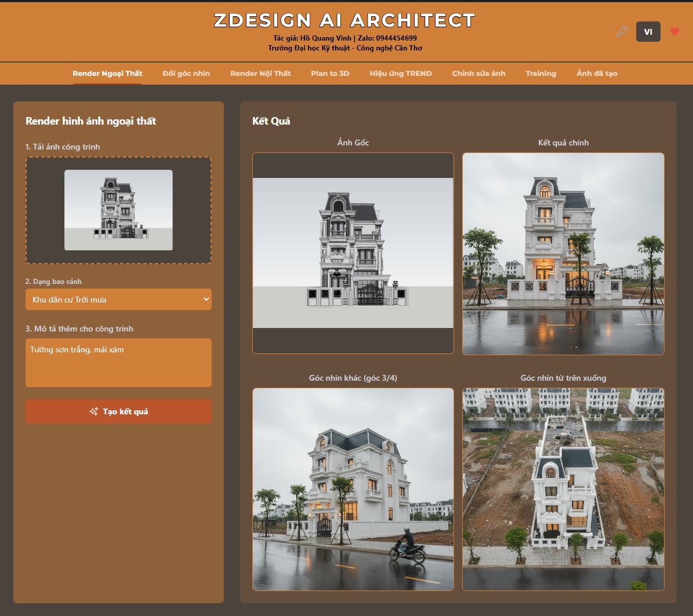The image size is (693, 616).
Task: Click the uploaded building thumbnail in the dropzone
Action: click(x=118, y=210)
